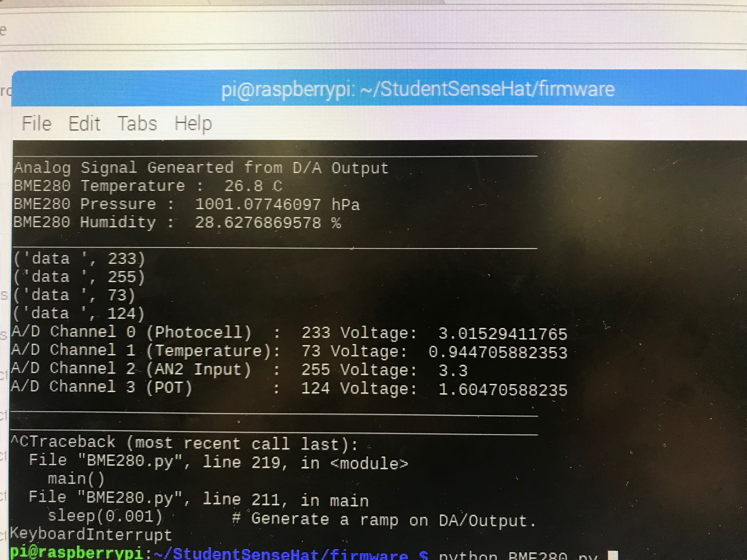Open the Help menu

193,124
